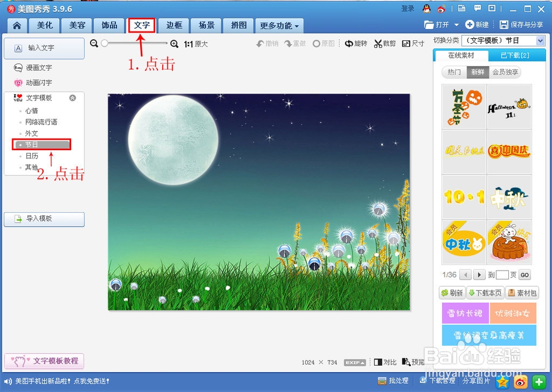Go to the 拼图 collage tab
Image resolution: width=552 pixels, height=392 pixels.
238,25
